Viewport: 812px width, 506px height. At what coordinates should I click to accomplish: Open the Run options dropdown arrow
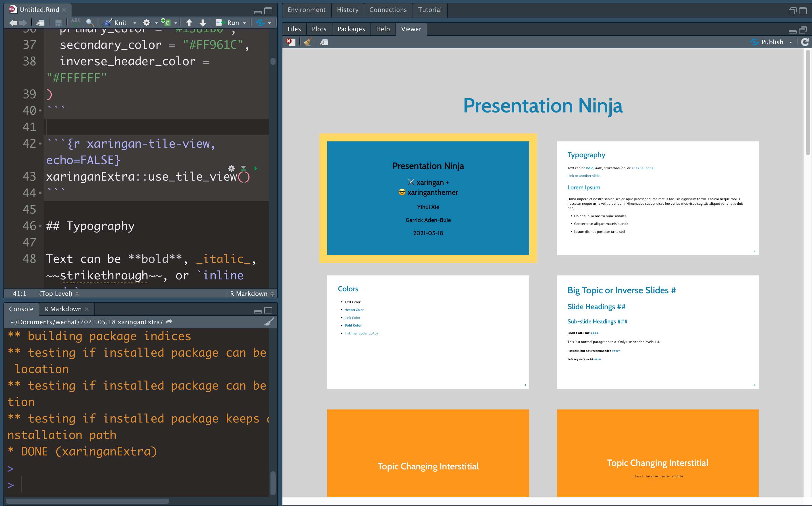(x=245, y=23)
